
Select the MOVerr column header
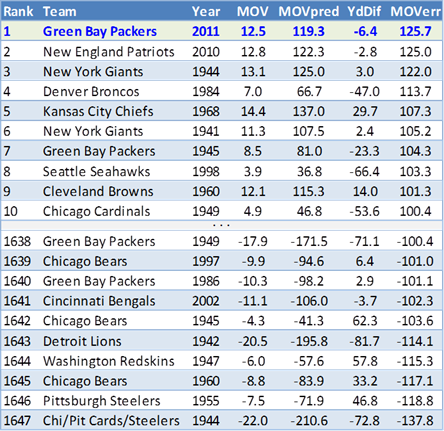416,12
